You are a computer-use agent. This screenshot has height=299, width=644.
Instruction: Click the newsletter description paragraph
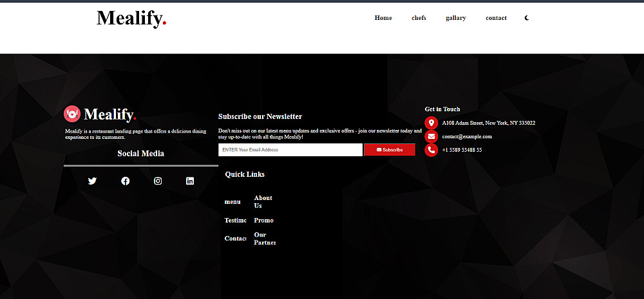tap(320, 134)
